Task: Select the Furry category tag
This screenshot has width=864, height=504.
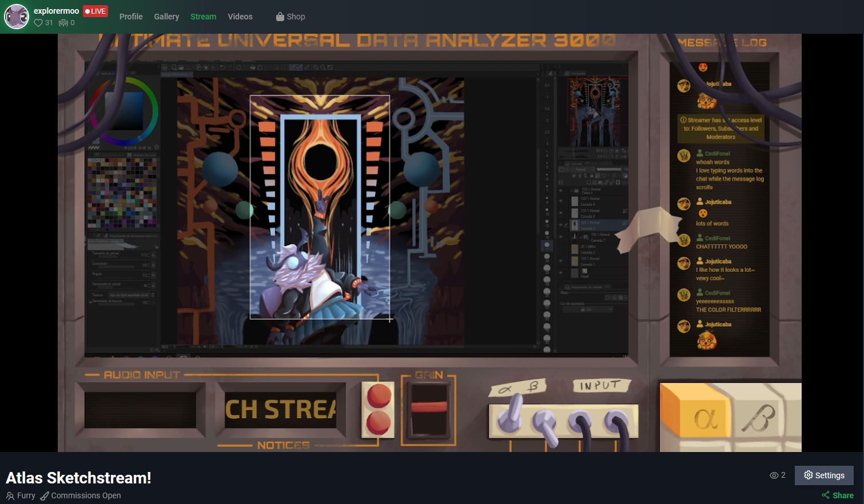Action: pos(21,495)
